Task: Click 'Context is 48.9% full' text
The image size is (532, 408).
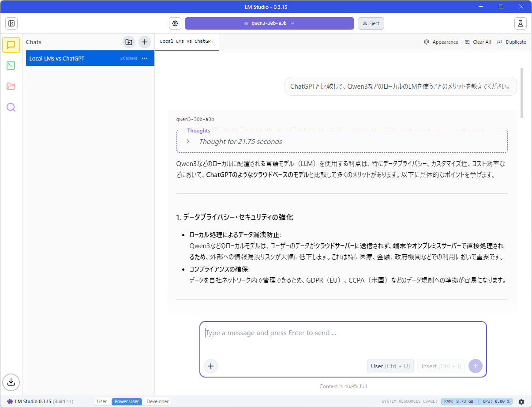Action: click(343, 386)
